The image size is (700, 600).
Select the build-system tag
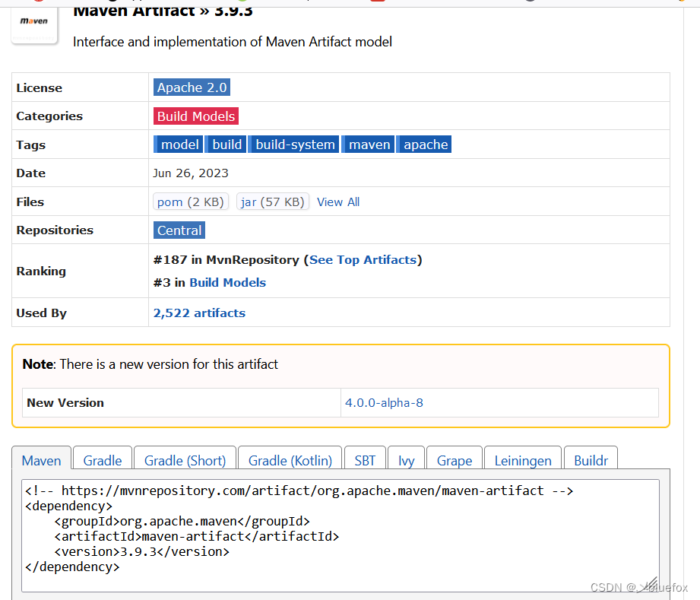point(293,144)
